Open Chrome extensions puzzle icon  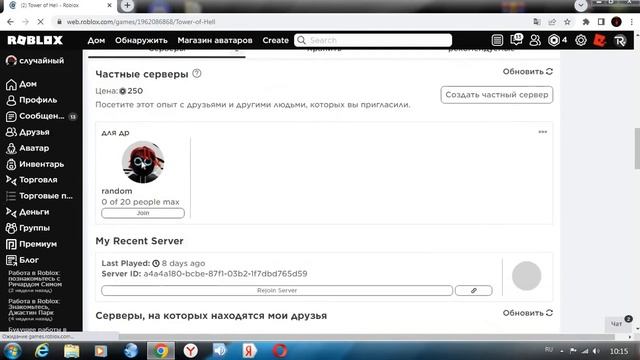(x=586, y=22)
